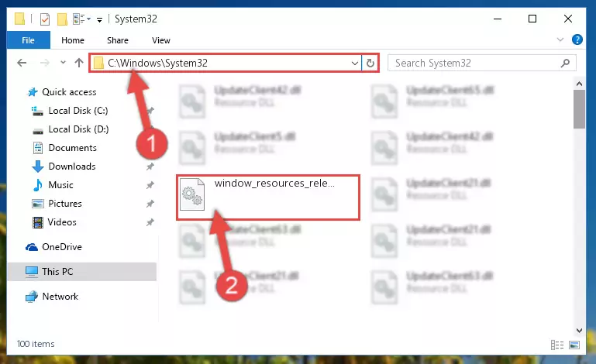
Task: Open Documents in the sidebar
Action: click(x=72, y=148)
